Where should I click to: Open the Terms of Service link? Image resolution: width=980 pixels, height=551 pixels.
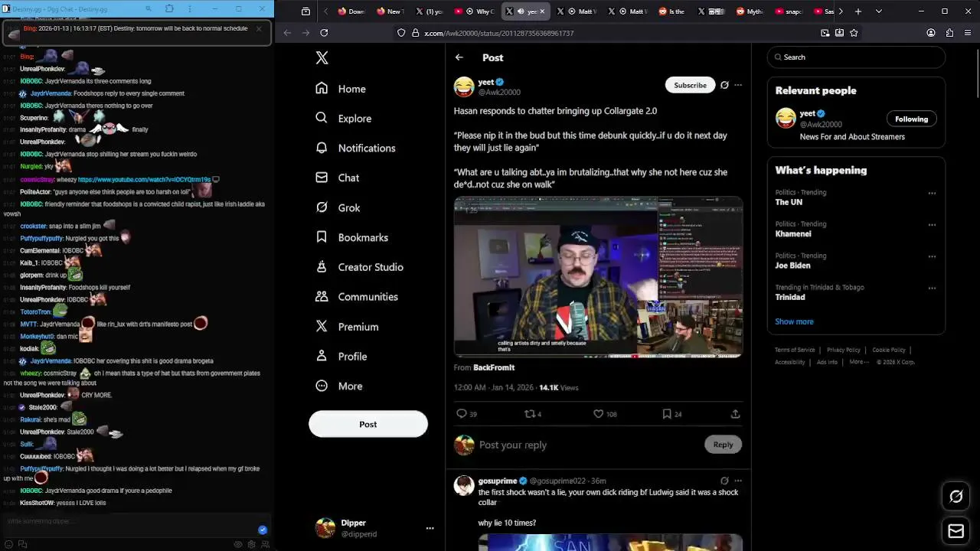[795, 350]
